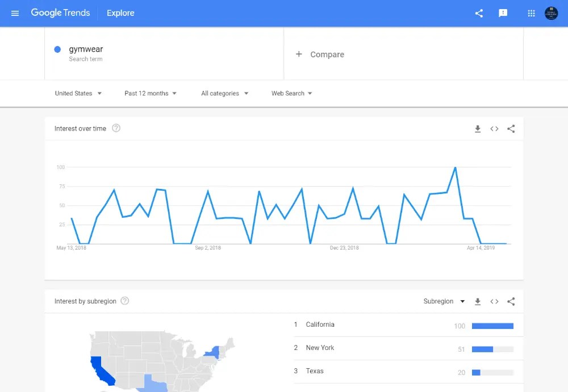Switch to the Explore tab

pos(120,12)
